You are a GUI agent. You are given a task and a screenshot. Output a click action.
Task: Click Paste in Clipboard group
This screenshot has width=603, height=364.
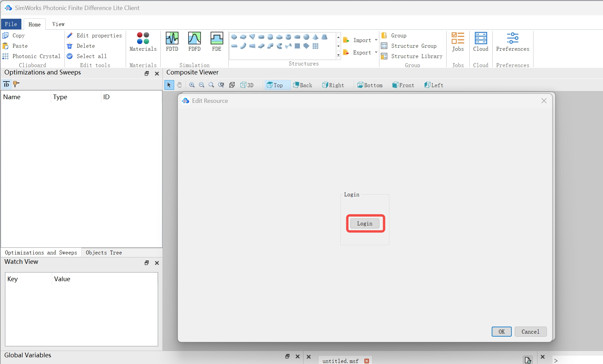click(15, 46)
